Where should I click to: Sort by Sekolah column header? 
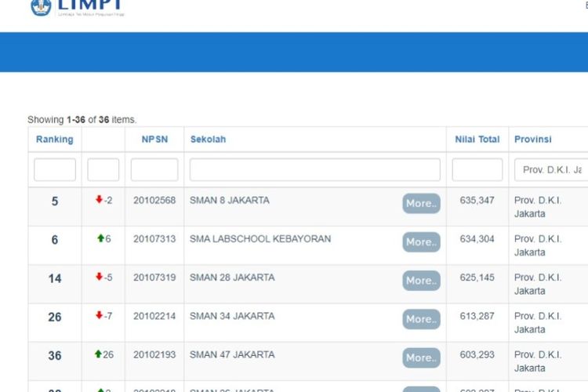pos(208,139)
